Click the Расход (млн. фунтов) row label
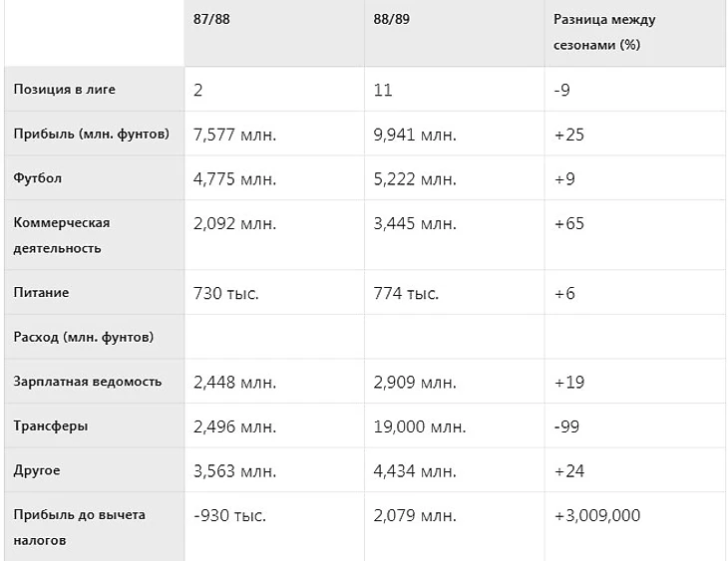Viewport: 728px width, 561px height. coord(84,338)
